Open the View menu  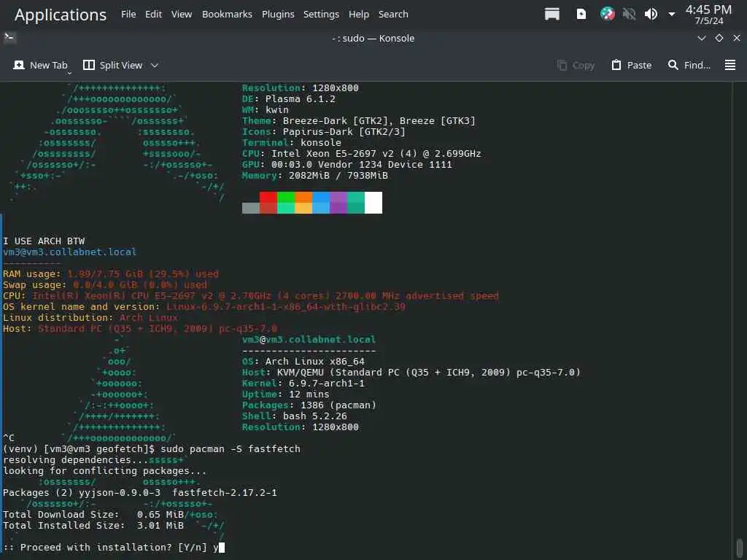(182, 15)
